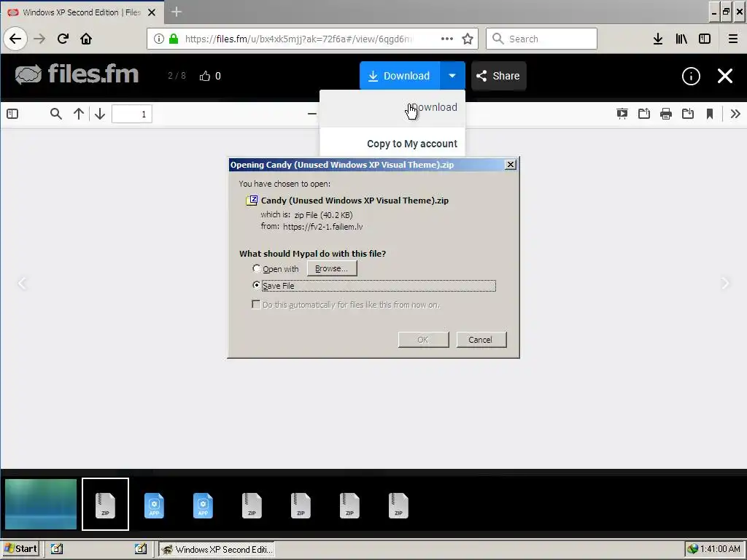The height and width of the screenshot is (560, 747).
Task: Click the files.fm logo
Action: coord(77,74)
